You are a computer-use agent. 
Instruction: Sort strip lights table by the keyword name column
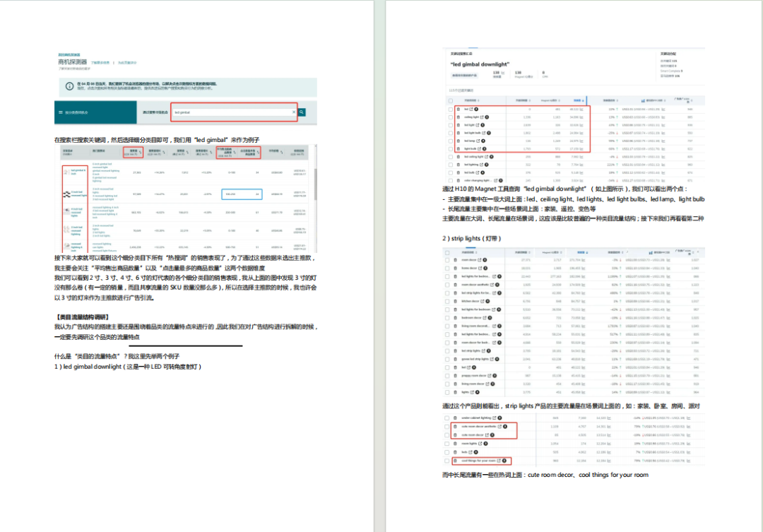point(469,253)
